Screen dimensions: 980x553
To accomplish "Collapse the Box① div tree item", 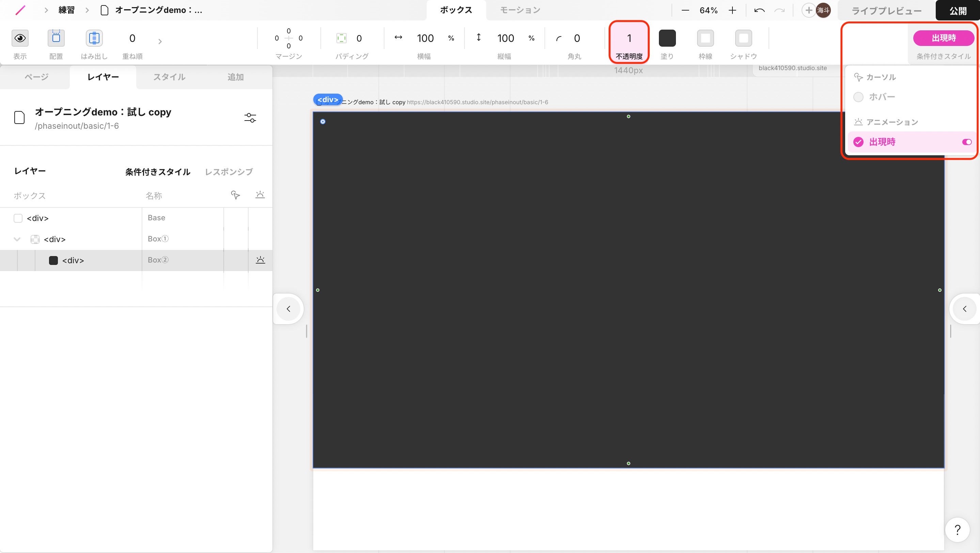I will [17, 239].
